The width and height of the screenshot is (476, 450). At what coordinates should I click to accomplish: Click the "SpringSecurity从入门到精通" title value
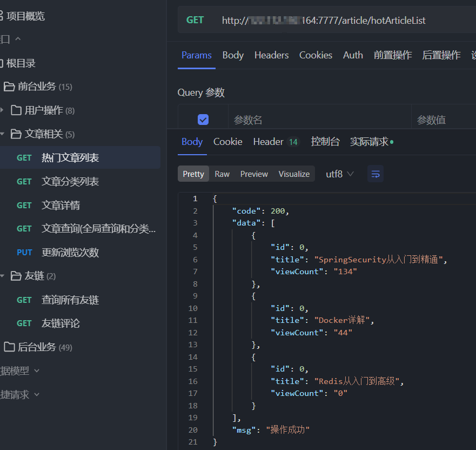click(x=378, y=260)
